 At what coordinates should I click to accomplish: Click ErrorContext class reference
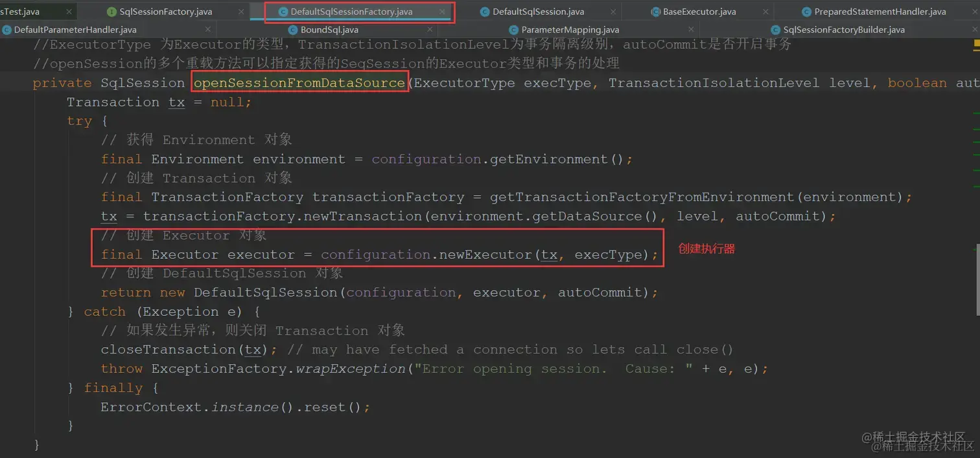click(x=151, y=407)
